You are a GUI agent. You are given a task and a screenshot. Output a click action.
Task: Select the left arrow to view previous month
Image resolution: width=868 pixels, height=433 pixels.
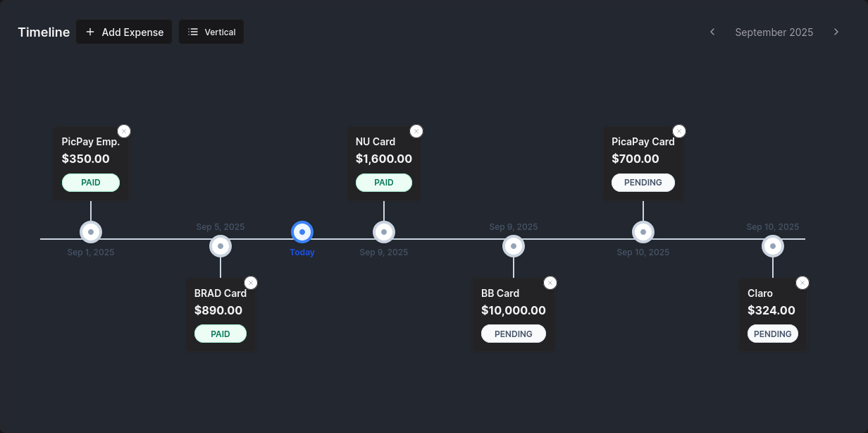pos(712,32)
